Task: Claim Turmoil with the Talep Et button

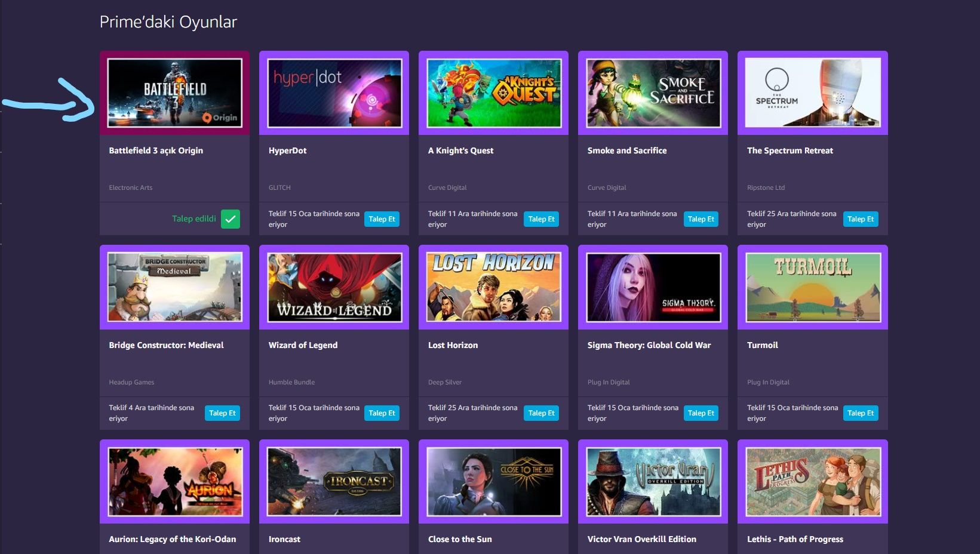Action: (x=861, y=413)
